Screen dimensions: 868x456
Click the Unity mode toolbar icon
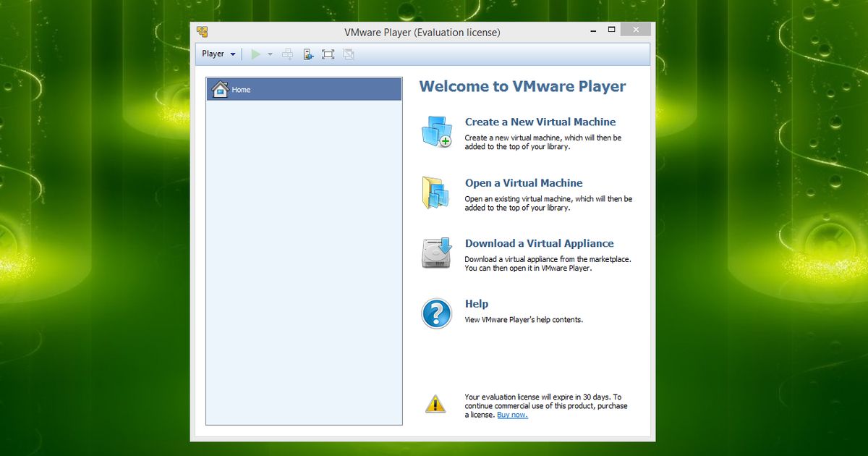[x=349, y=54]
